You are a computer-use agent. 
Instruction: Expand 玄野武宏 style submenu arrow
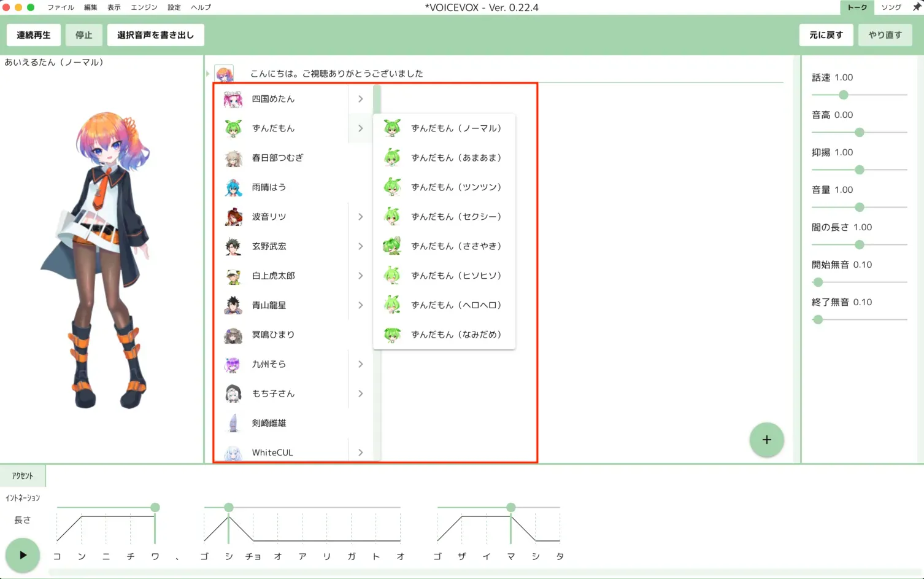[361, 246]
